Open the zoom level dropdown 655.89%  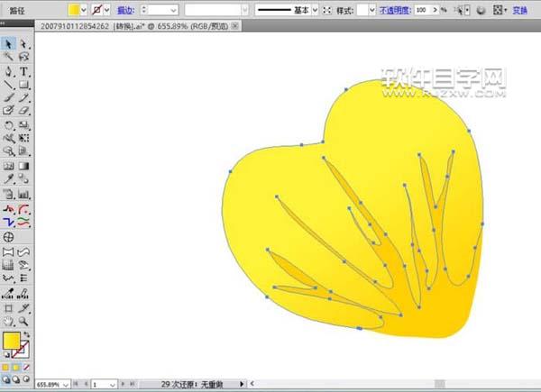click(67, 384)
